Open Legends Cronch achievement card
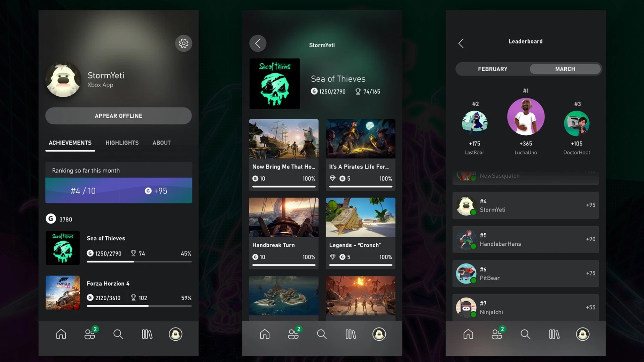 [361, 233]
